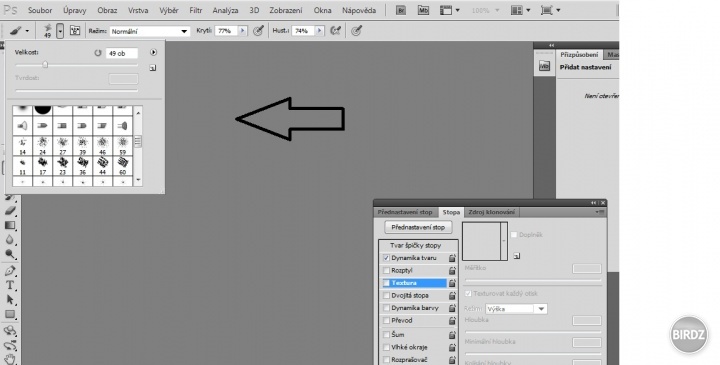Viewport: 720px width, 365px height.
Task: Enable the Rozptyl checkbox
Action: tap(386, 270)
